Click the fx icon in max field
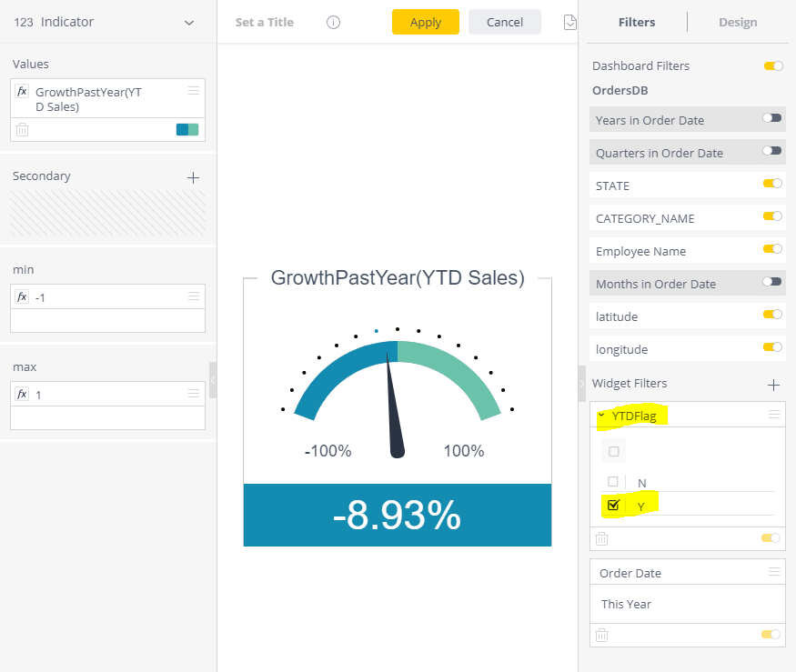Image resolution: width=796 pixels, height=672 pixels. click(x=22, y=394)
